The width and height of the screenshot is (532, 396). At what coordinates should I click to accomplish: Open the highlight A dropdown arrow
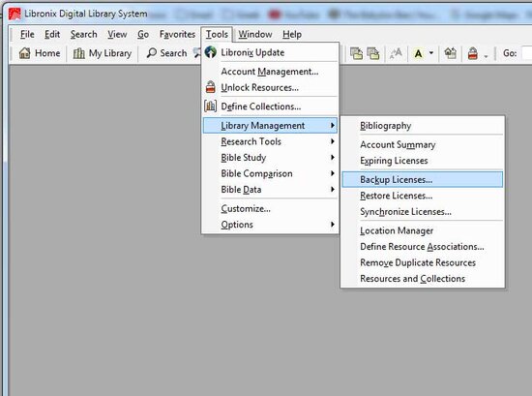click(431, 53)
